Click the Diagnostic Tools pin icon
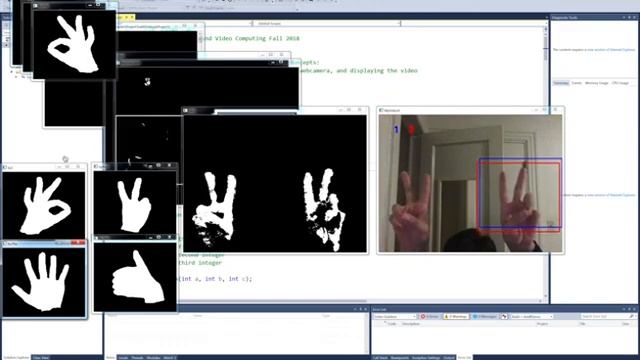The image size is (640, 360). (629, 18)
